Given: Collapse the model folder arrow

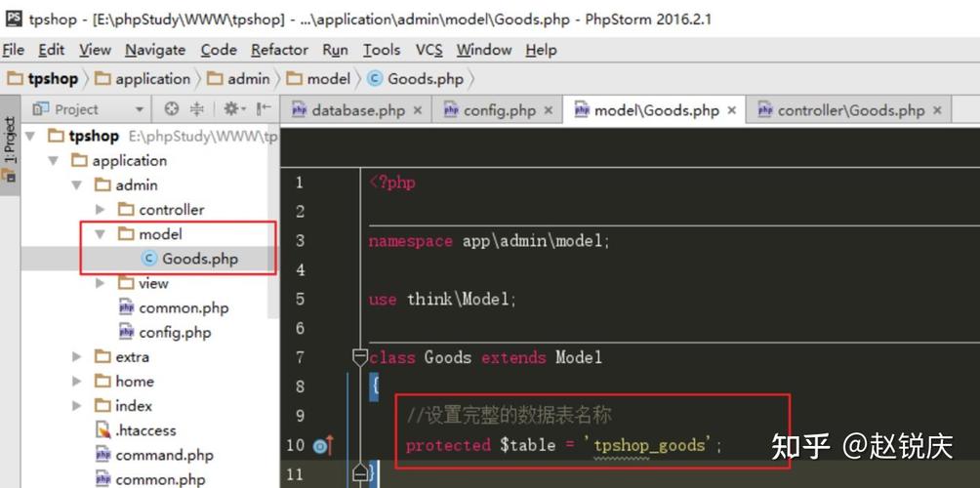Looking at the screenshot, I should pos(100,234).
